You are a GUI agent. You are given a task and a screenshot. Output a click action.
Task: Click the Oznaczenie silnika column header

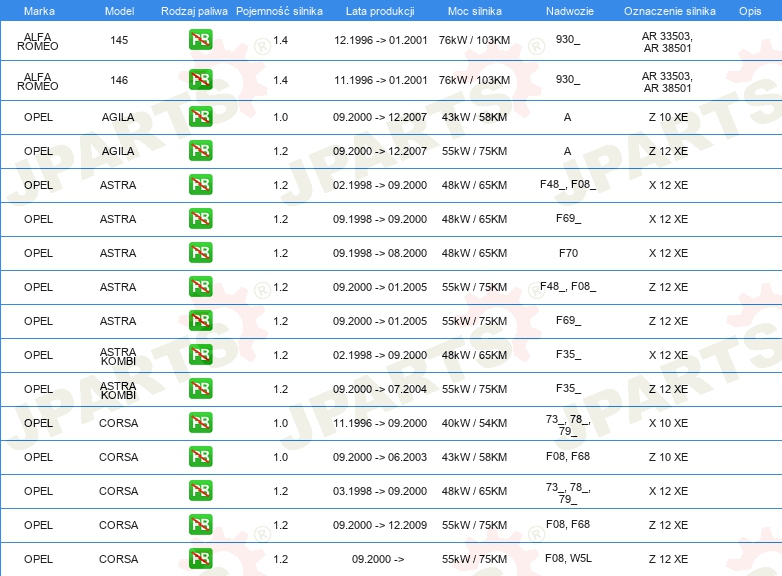670,11
